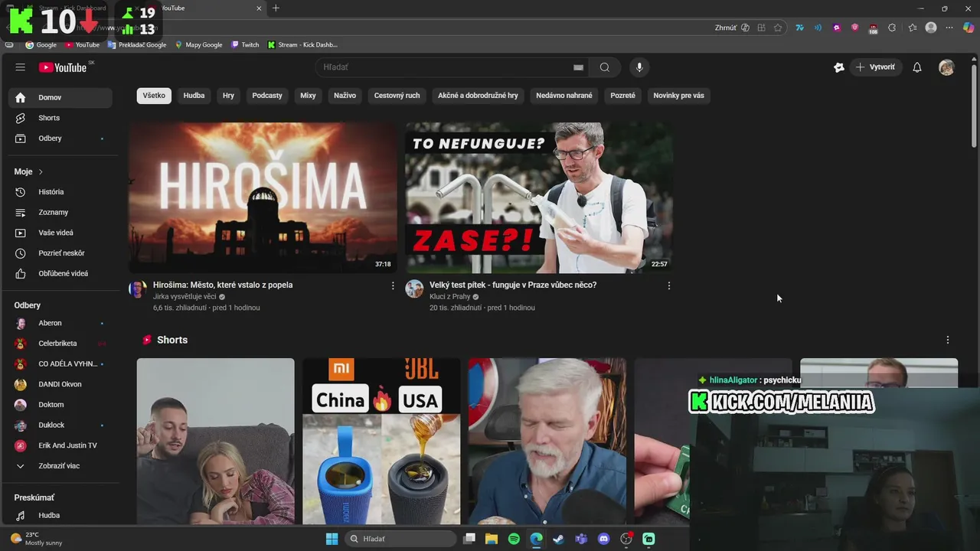This screenshot has height=551, width=980.
Task: Click Jirka vysvětluje věci channel avatar
Action: tap(138, 289)
